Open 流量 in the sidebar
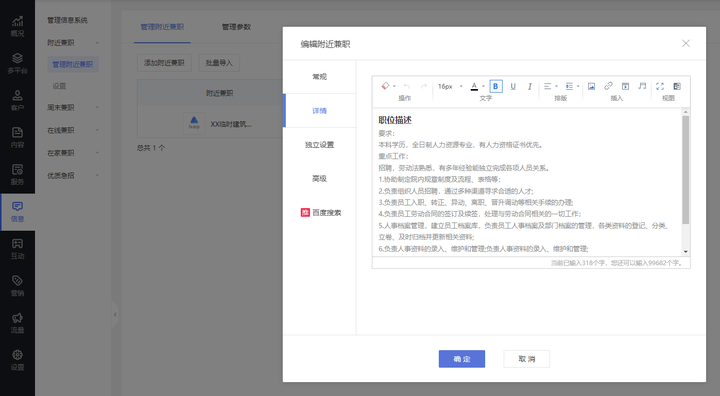 (17, 323)
